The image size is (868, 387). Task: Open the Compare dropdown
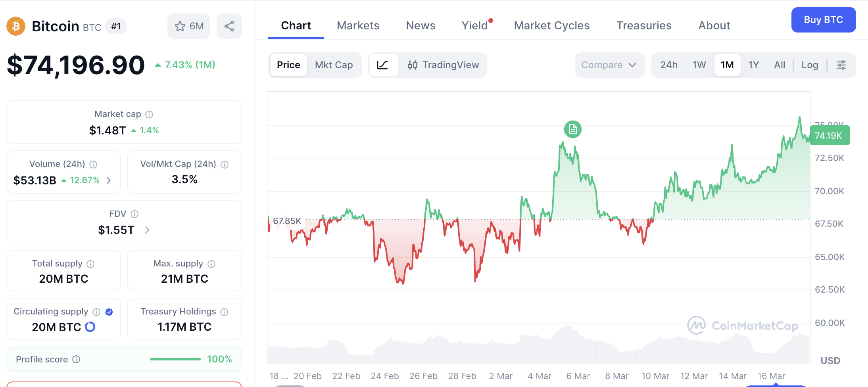click(x=609, y=65)
